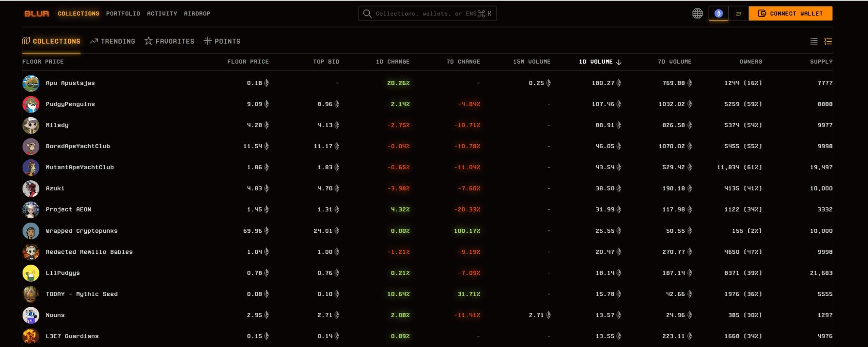
Task: Open the Collections nav item
Action: coord(78,14)
